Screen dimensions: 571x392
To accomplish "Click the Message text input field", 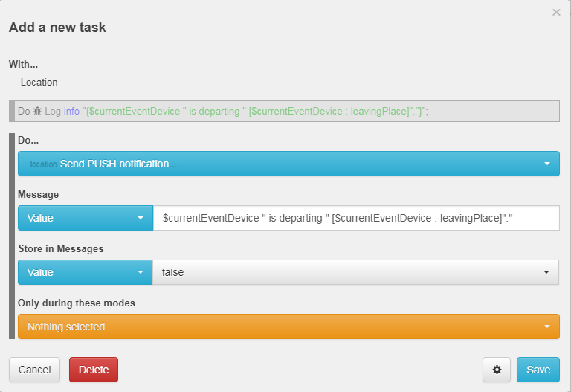I will coord(356,218).
